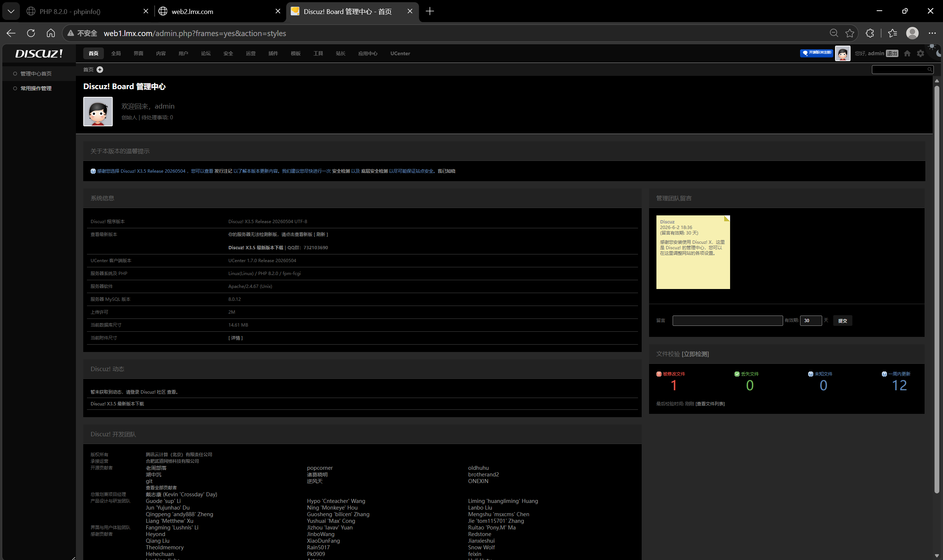
Task: Switch to dark theme with moon icon
Action: (939, 54)
